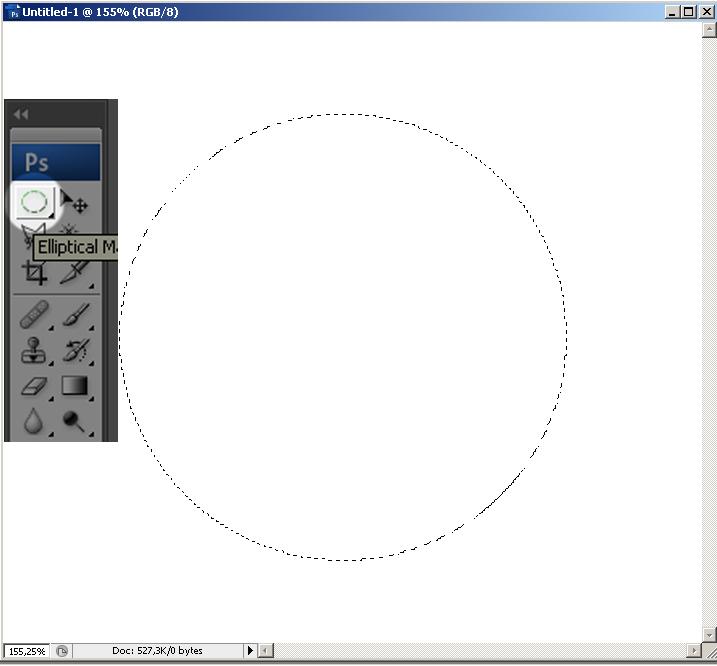Activate the Brush tool

(75, 316)
